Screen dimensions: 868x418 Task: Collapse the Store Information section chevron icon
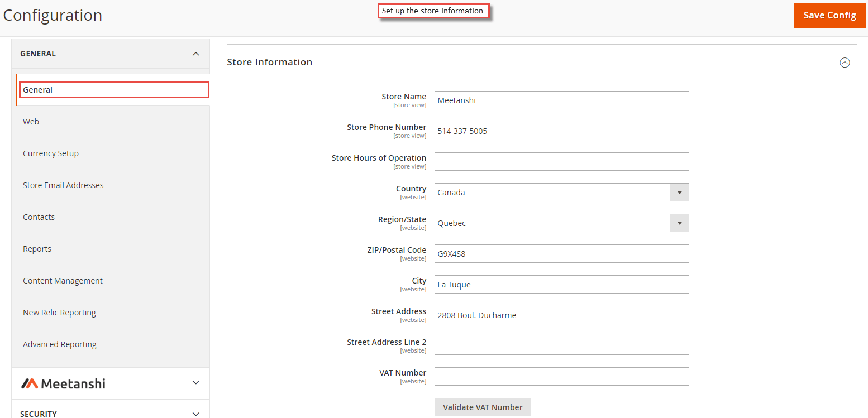click(x=845, y=63)
